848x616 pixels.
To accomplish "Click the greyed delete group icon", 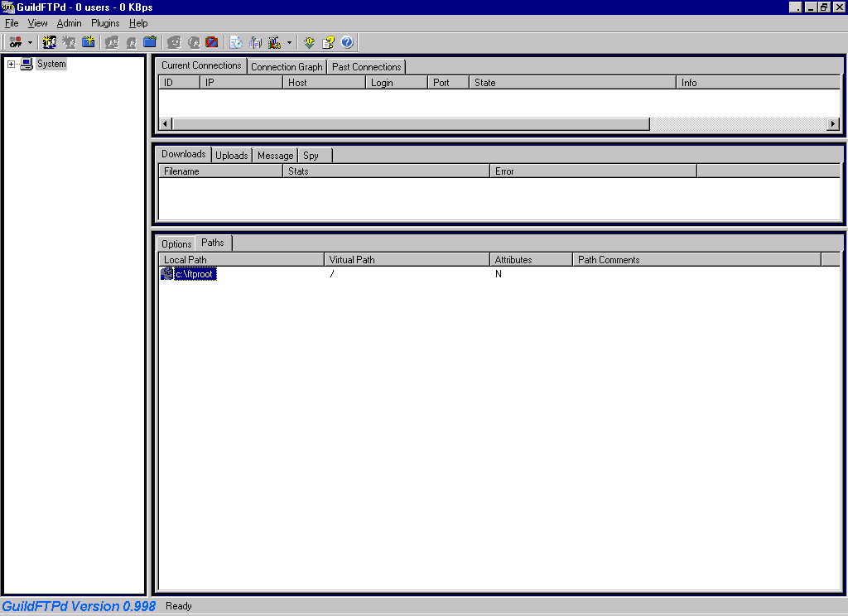I will 174,42.
